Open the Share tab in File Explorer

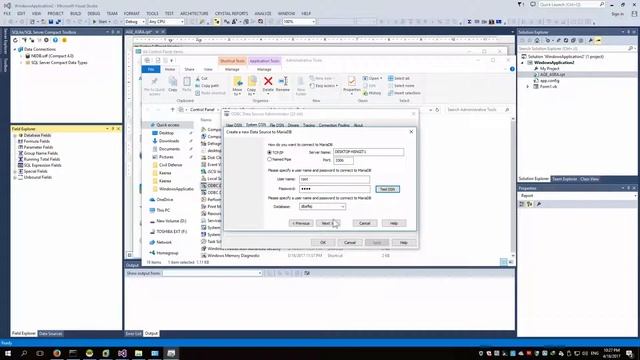pos(189,69)
